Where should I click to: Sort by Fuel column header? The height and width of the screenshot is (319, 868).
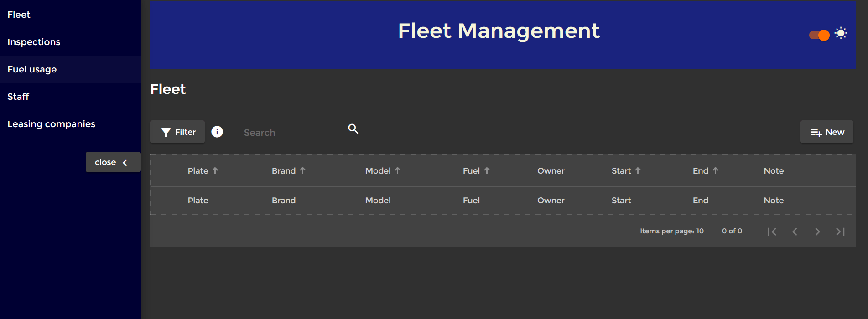[471, 171]
